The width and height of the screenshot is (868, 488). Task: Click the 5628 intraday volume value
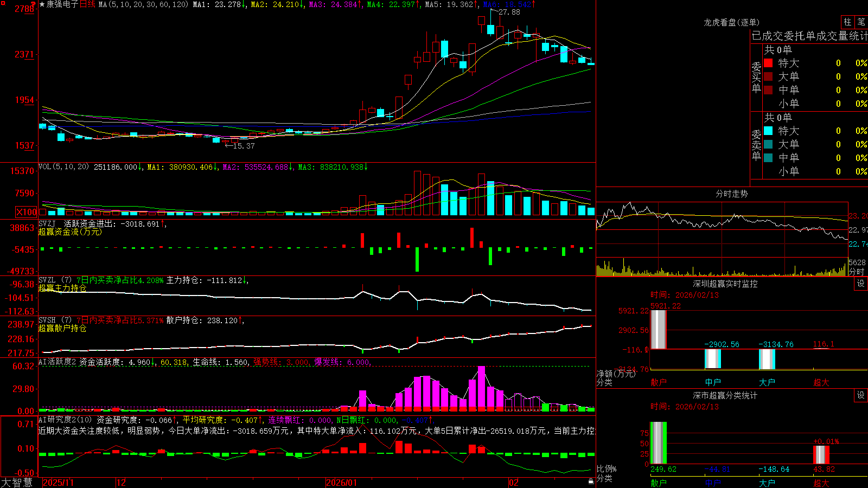(857, 262)
